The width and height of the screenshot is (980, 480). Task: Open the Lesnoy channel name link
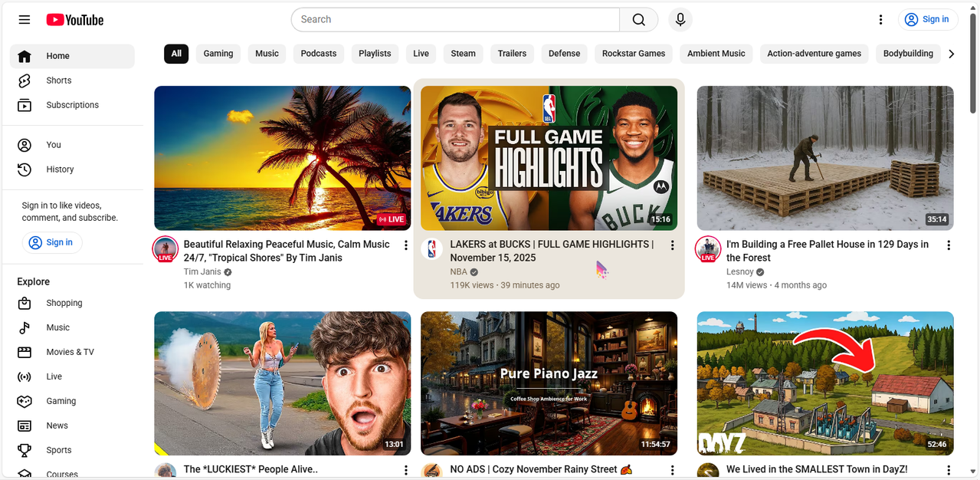(740, 272)
